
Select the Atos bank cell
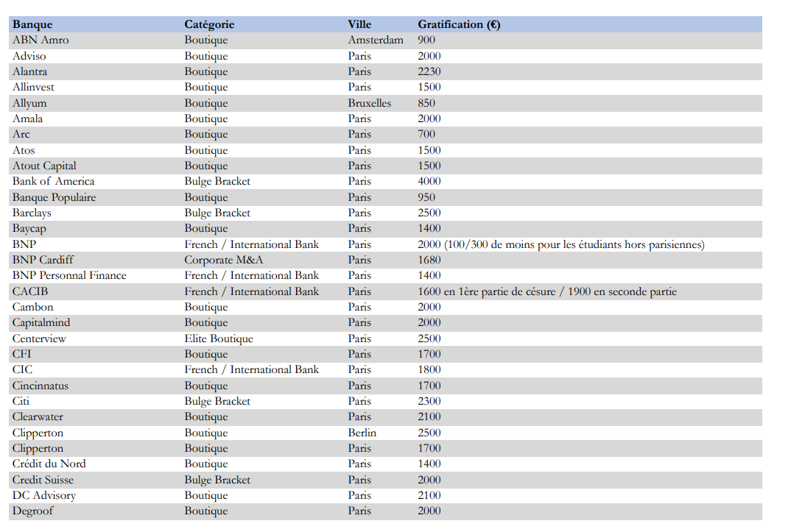(x=24, y=150)
